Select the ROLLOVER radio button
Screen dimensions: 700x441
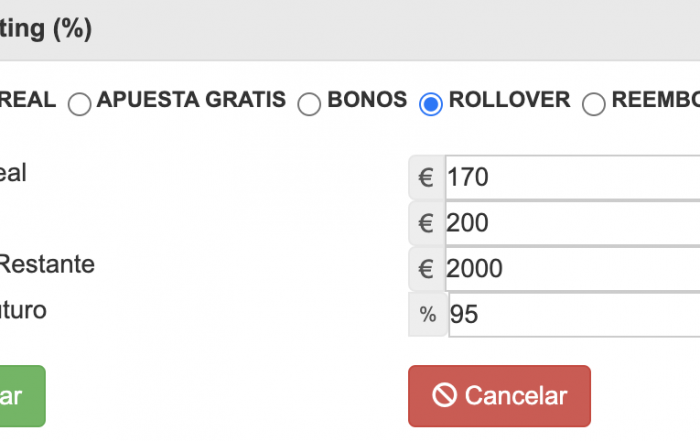431,104
